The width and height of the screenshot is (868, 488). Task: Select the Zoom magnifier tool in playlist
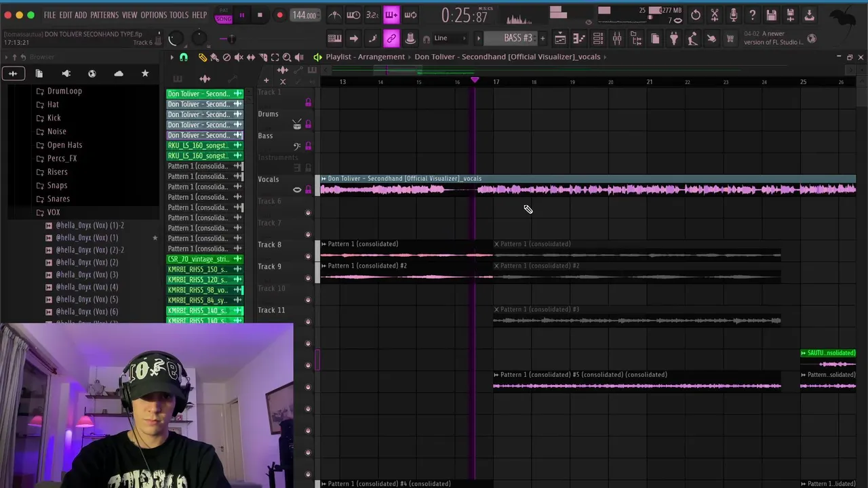point(287,58)
